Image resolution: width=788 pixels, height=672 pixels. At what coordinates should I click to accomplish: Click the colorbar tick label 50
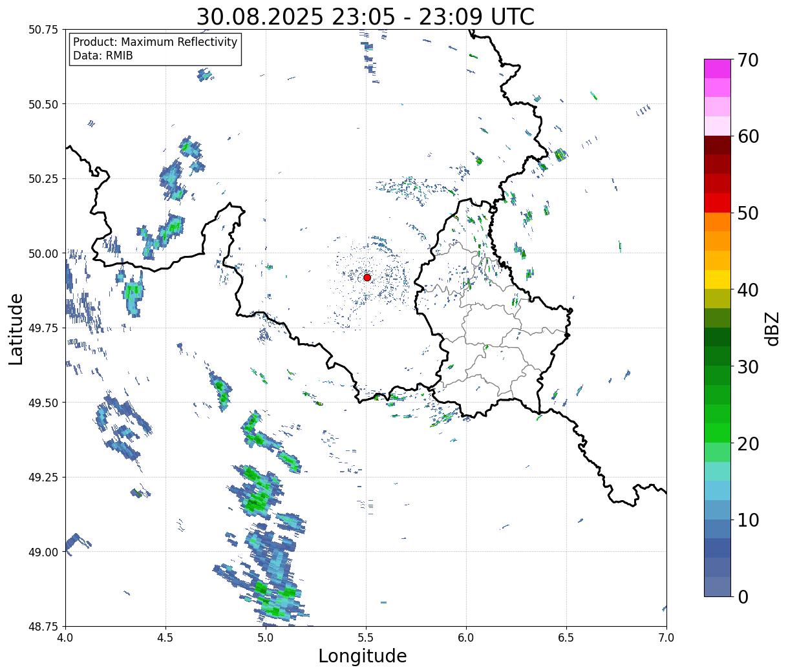tap(748, 213)
